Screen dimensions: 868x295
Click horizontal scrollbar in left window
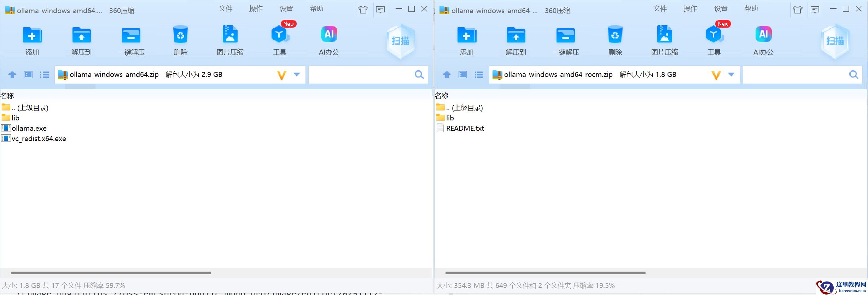coord(111,273)
